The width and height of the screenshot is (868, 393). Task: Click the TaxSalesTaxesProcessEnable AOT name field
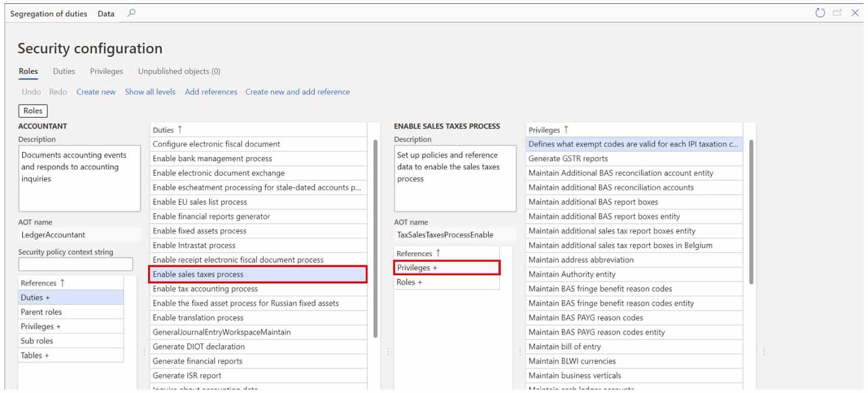pos(455,234)
